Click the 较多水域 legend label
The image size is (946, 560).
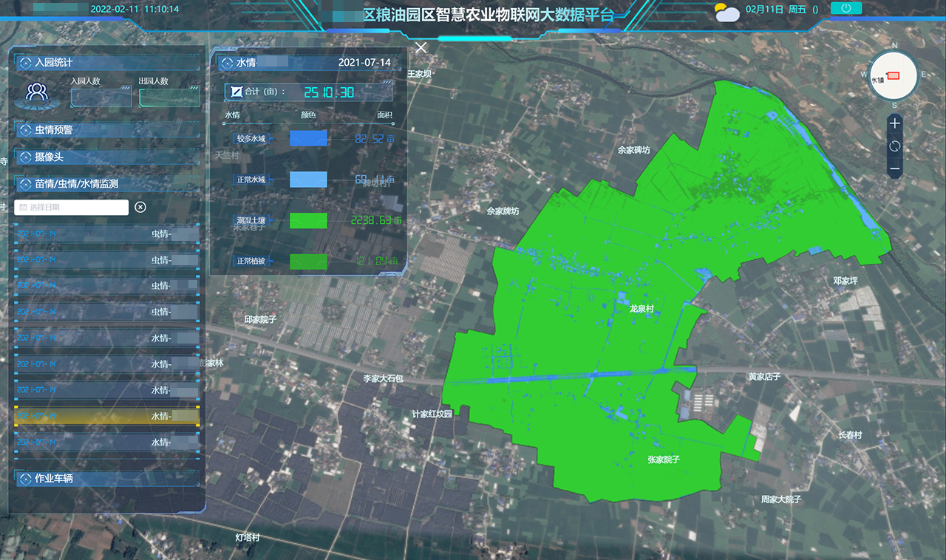coord(251,138)
